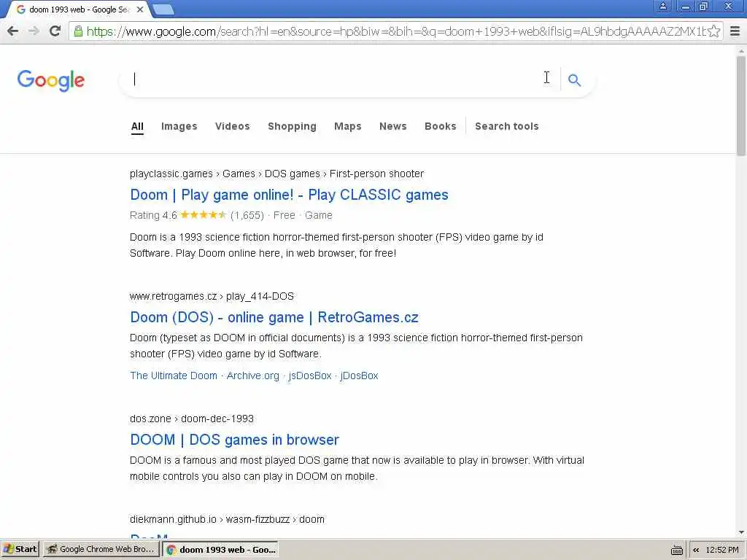Screen dimensions: 747x560
Task: Click the browser address bar URL
Action: tap(395, 31)
